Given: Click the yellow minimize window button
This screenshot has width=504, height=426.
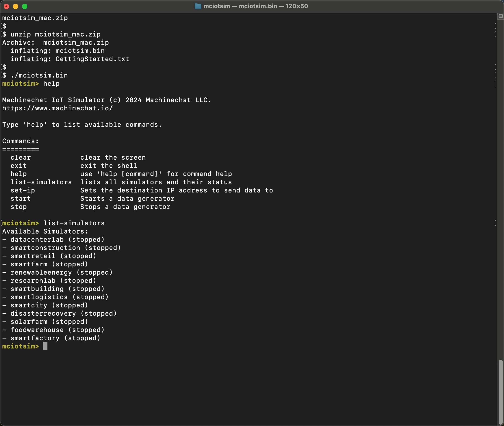Looking at the screenshot, I should coord(16,6).
